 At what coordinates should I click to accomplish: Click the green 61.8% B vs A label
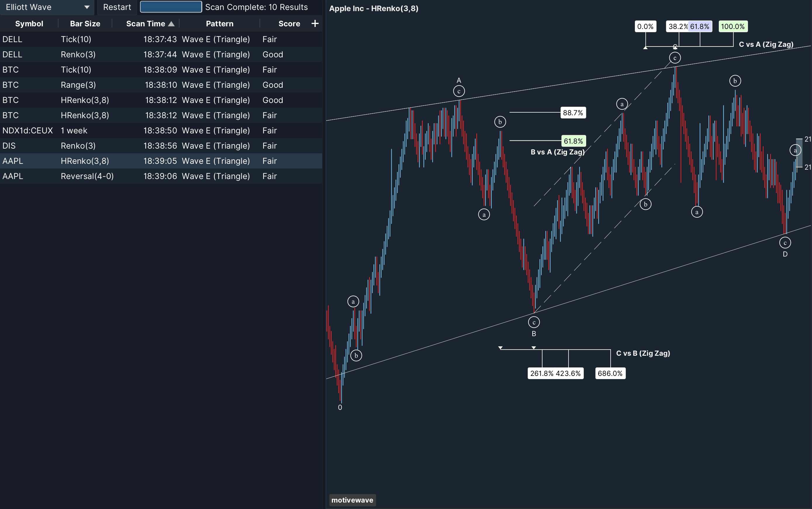pyautogui.click(x=573, y=141)
